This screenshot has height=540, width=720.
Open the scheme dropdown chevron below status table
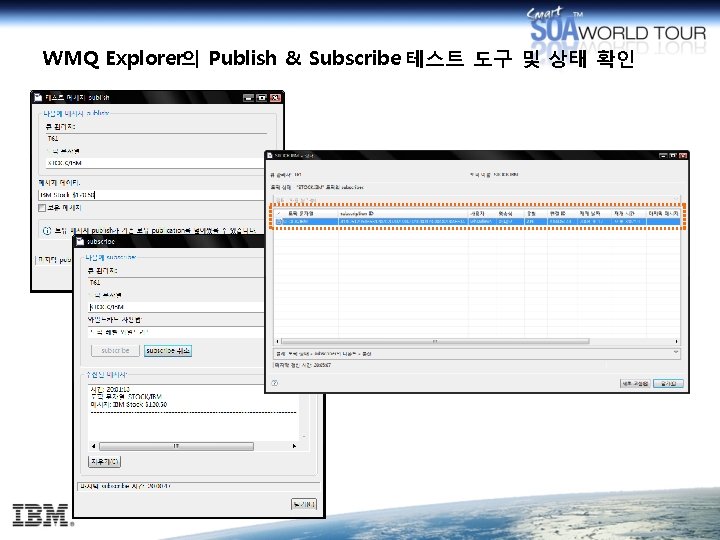point(676,352)
